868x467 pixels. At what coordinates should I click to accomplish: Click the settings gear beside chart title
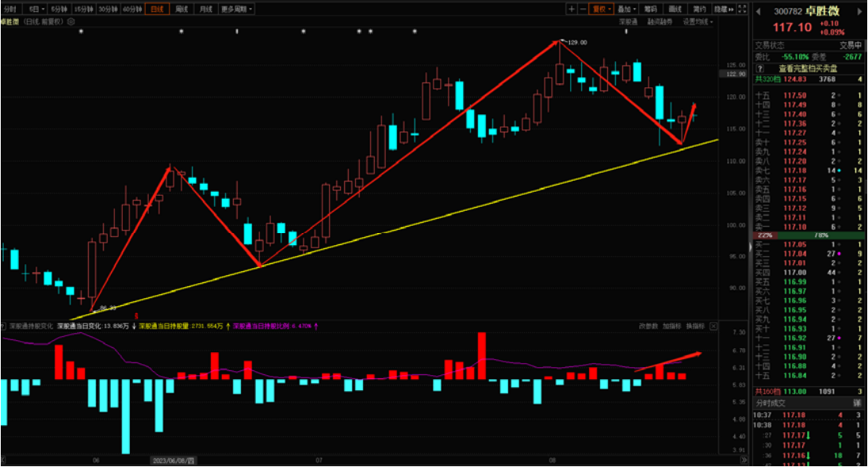pyautogui.click(x=71, y=21)
